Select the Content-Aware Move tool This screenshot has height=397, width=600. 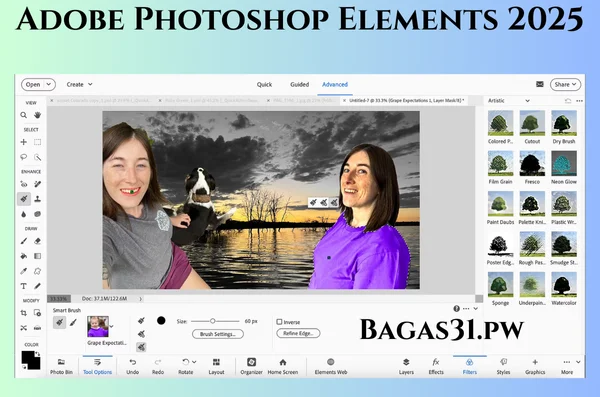click(24, 328)
